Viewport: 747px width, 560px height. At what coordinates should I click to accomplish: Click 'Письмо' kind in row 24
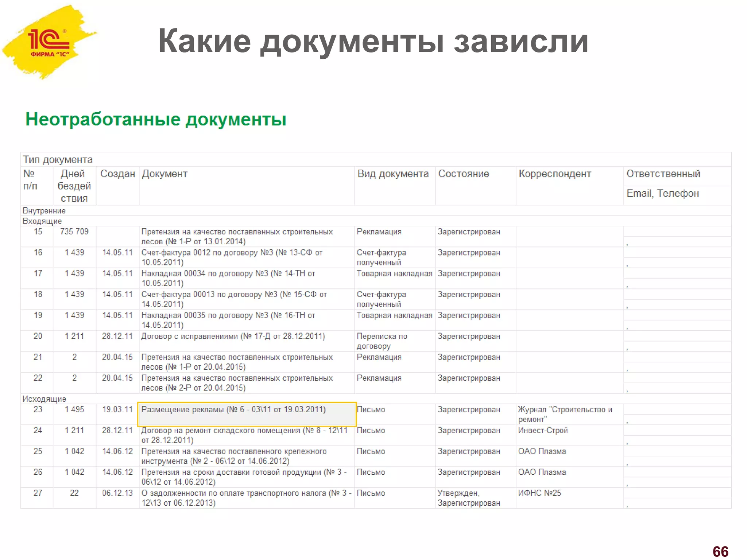tap(371, 431)
